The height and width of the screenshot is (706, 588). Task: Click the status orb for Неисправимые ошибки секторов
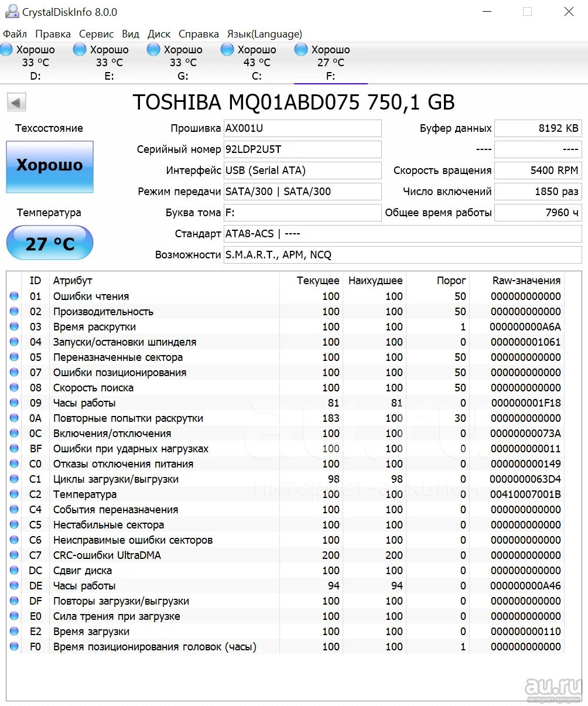click(14, 540)
